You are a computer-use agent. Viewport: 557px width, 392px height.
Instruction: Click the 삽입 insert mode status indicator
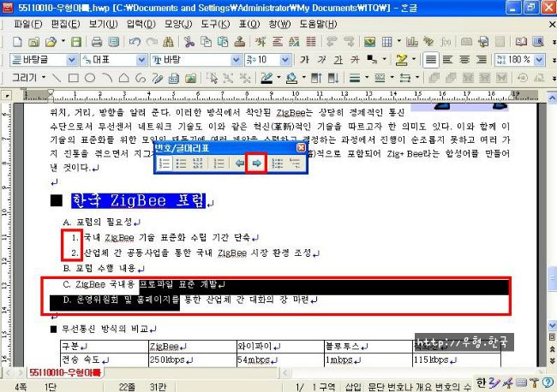[353, 387]
